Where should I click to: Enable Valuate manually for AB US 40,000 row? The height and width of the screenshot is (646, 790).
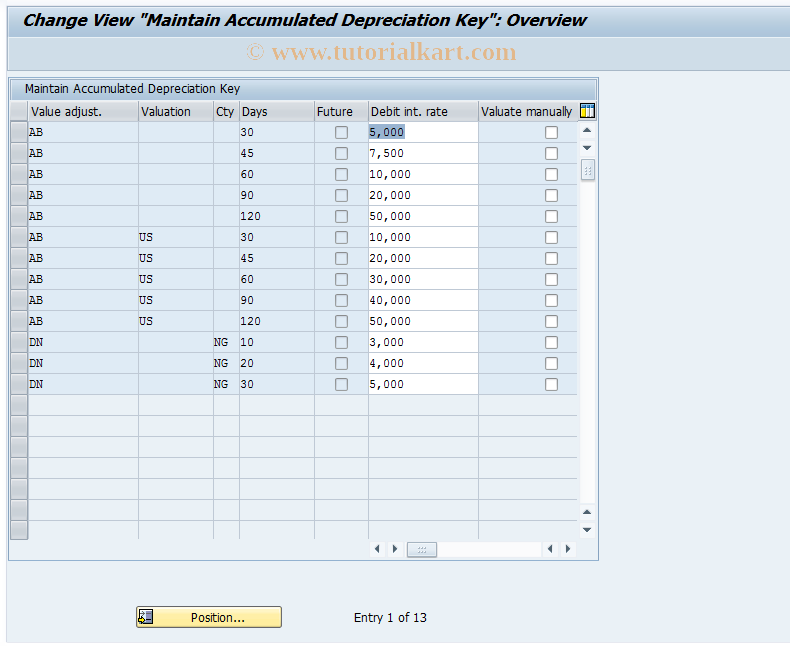tap(551, 301)
